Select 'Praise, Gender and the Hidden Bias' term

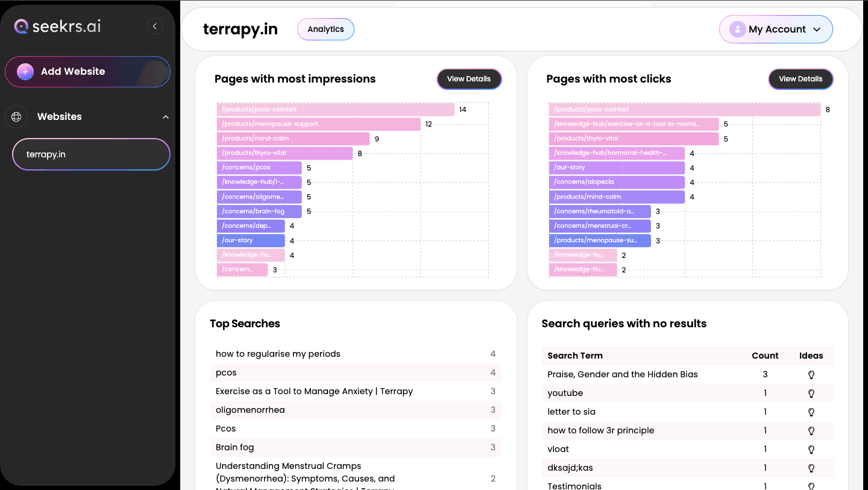(623, 374)
